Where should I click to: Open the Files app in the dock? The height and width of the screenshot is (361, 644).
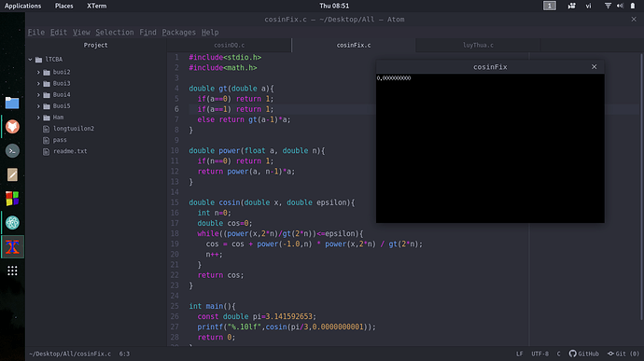pos(12,103)
